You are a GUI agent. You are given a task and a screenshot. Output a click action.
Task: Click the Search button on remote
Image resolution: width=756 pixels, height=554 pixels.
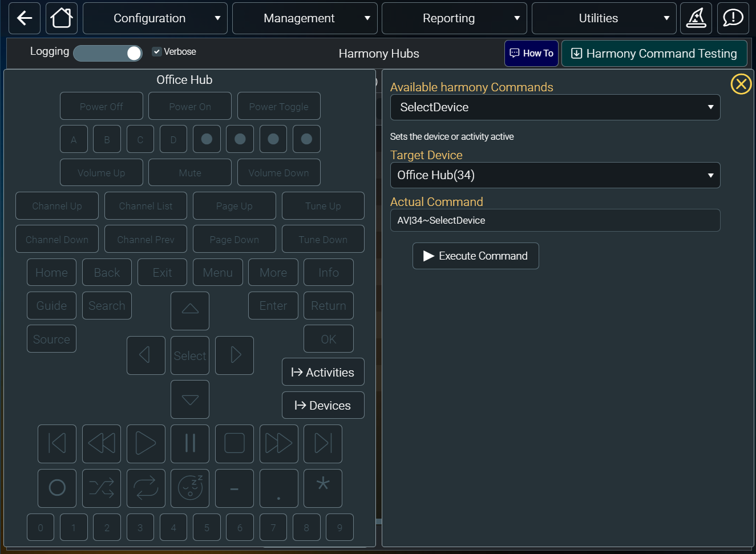coord(107,306)
